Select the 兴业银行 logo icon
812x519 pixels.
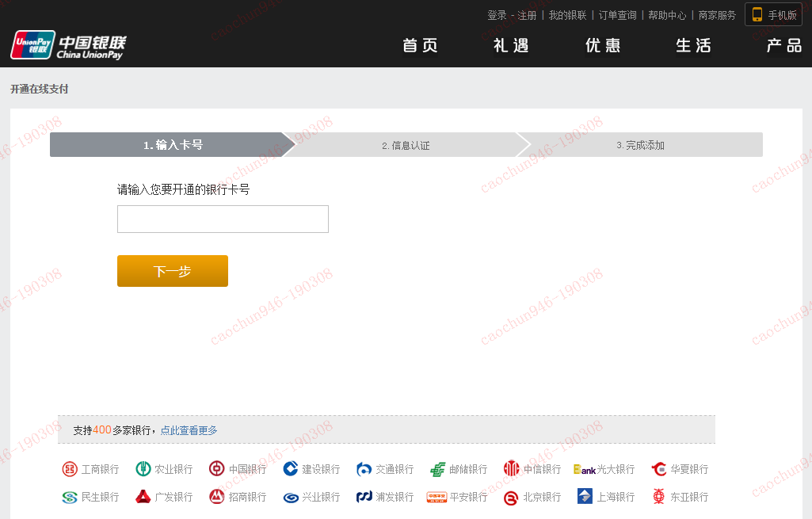pyautogui.click(x=291, y=498)
